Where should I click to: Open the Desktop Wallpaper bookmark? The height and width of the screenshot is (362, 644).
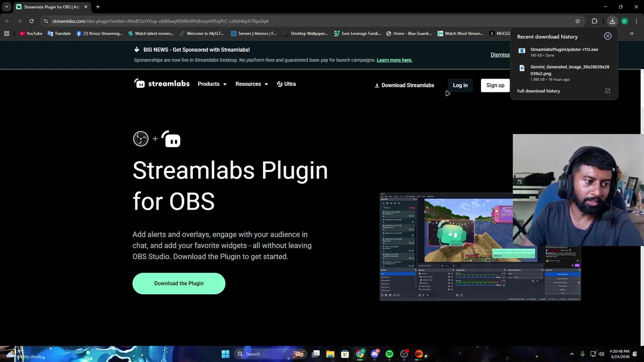point(305,34)
